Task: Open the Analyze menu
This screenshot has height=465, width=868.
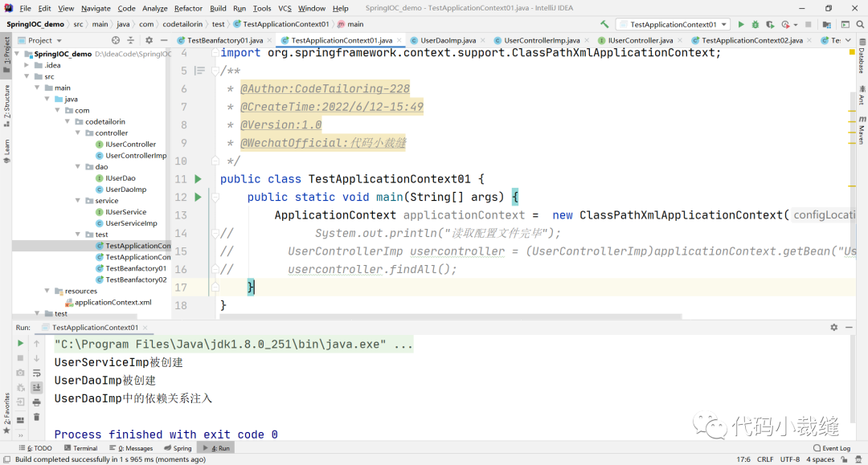Action: point(154,8)
